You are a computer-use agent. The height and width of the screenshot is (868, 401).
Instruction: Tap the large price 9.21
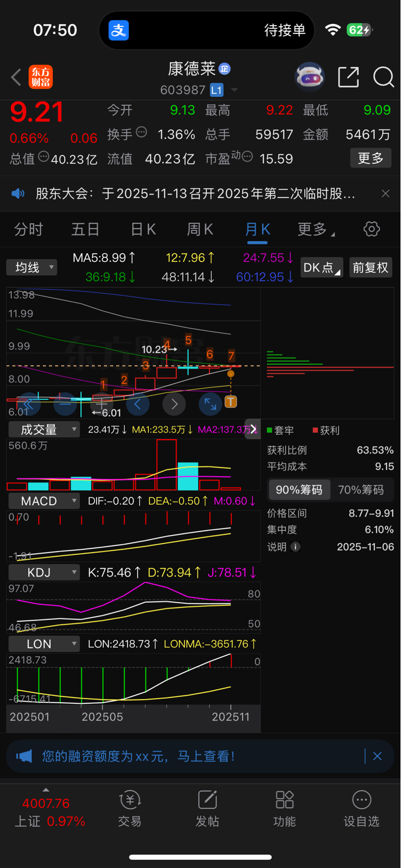click(x=37, y=112)
